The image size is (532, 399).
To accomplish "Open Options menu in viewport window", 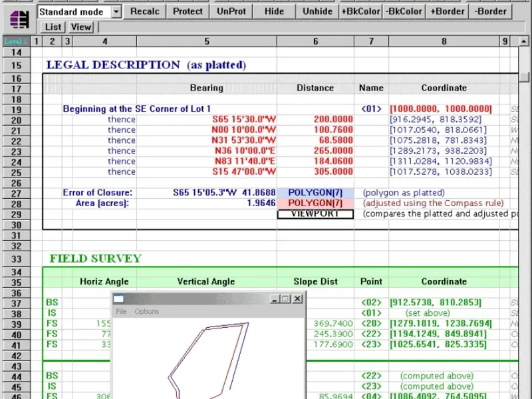I will coord(146,311).
